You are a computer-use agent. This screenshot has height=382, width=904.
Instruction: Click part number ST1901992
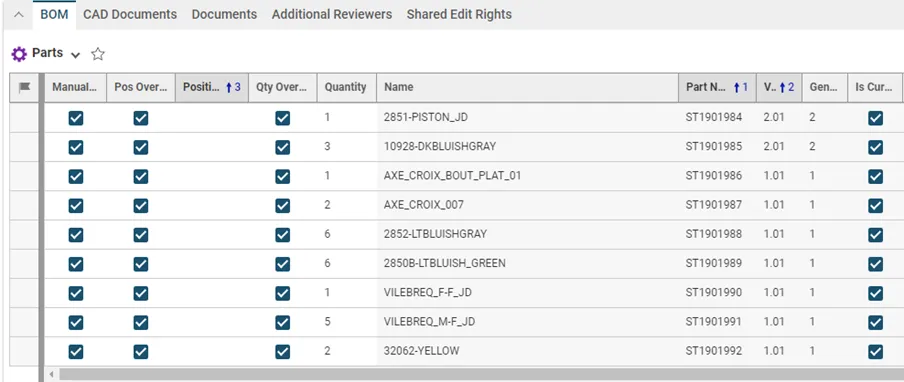click(714, 351)
